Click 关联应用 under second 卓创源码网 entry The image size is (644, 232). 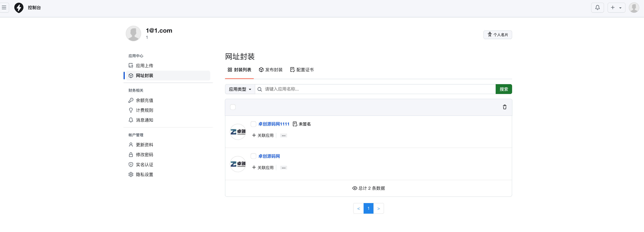click(263, 168)
